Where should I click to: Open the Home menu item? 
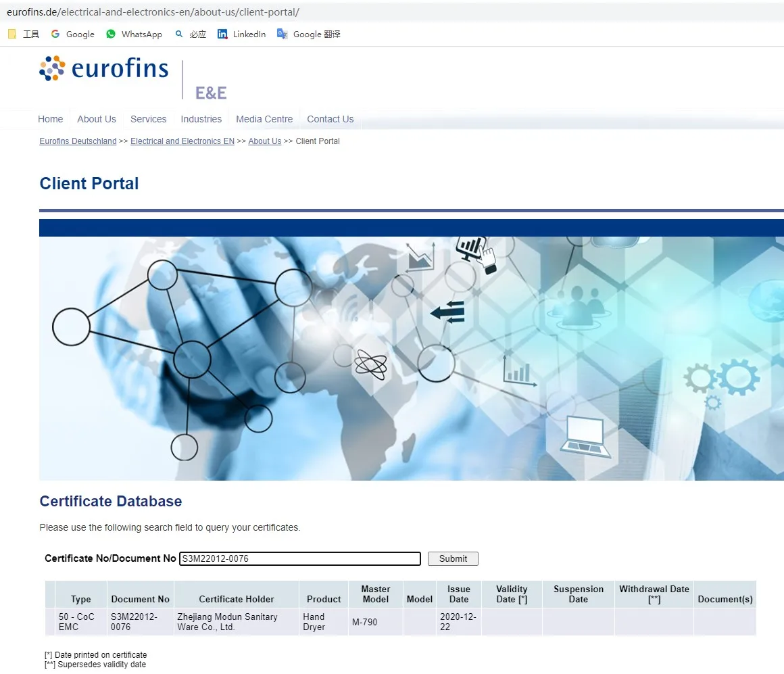50,119
